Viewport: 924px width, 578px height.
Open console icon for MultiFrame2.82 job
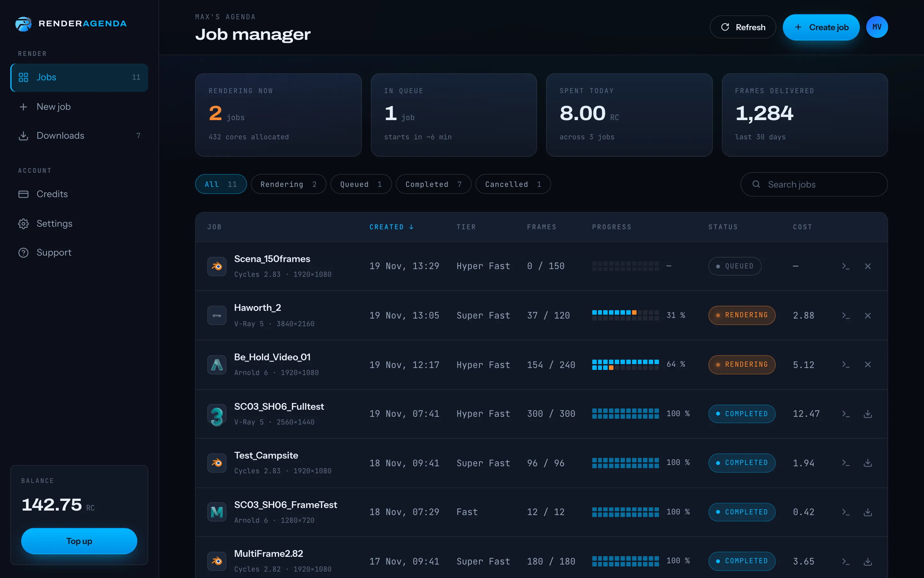click(x=846, y=561)
